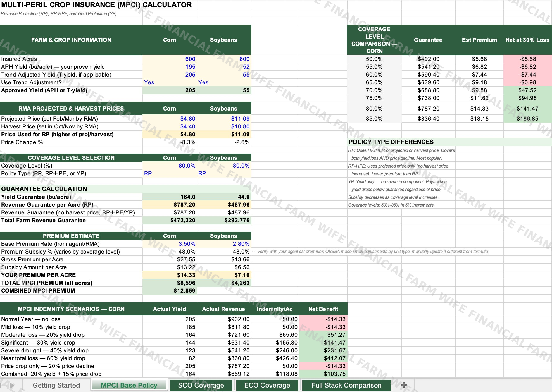552x392 pixels.
Task: Click Corn Your Premium Per Acre $14.33
Action: tap(170, 275)
